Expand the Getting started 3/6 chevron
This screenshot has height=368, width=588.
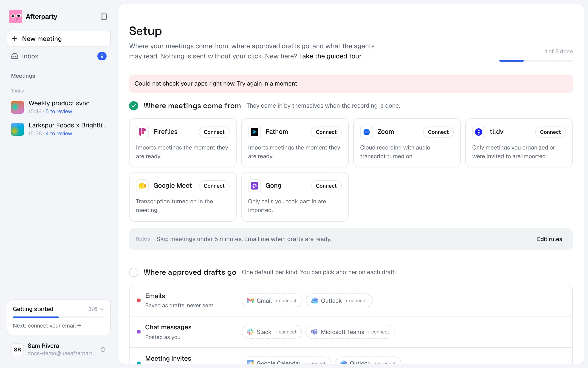[102, 309]
